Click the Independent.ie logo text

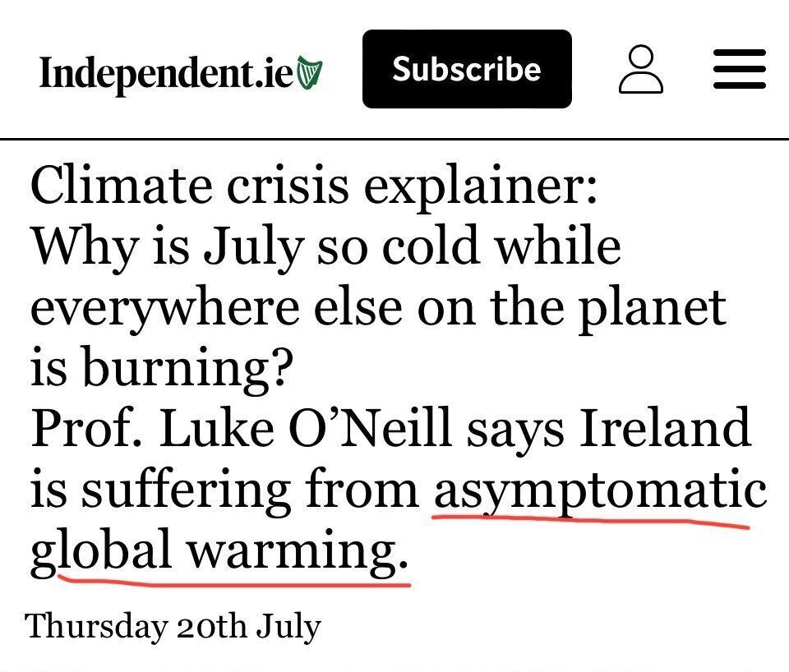coord(166,73)
